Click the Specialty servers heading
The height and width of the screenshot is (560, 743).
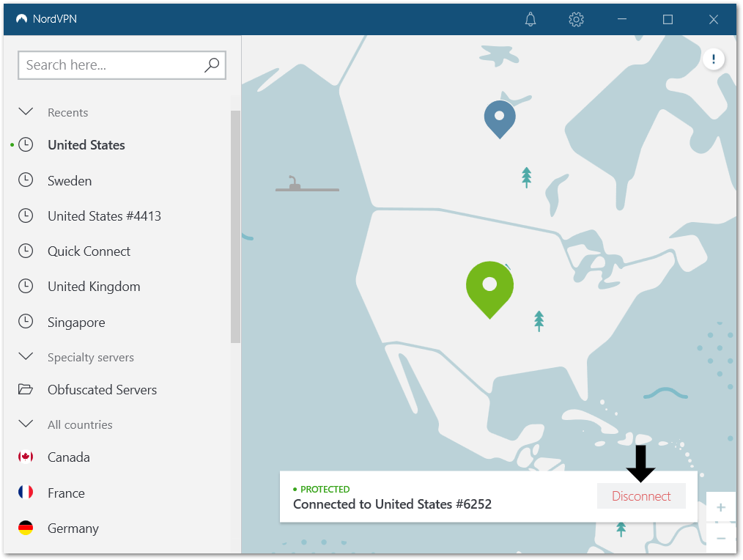[91, 357]
